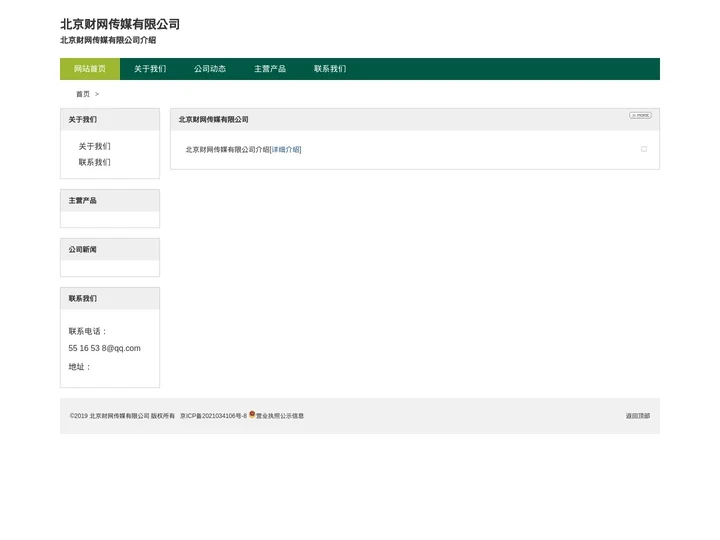
Task: Select the 主营产品 navigation tab
Action: 270,69
